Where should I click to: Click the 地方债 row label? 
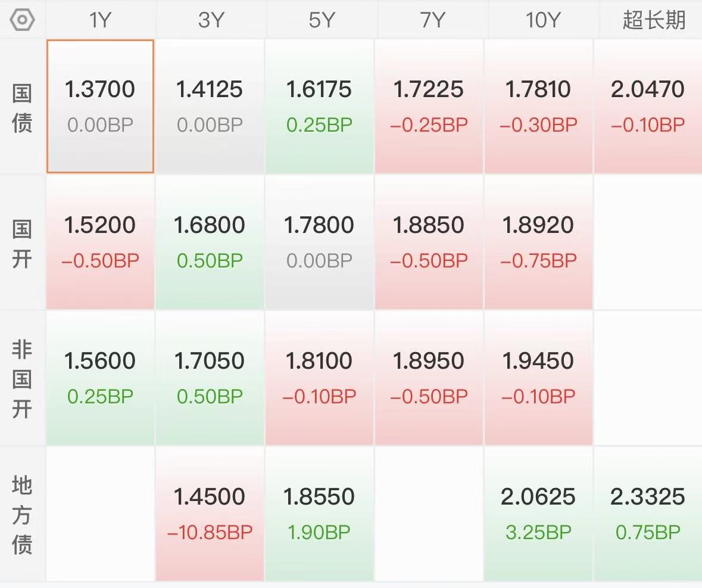22,515
